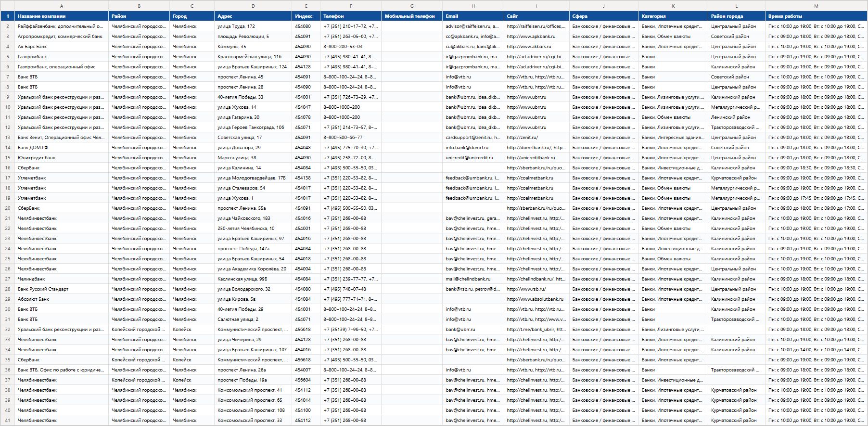
Task: Open the http://www.akbars.ru link
Action: pyautogui.click(x=536, y=47)
